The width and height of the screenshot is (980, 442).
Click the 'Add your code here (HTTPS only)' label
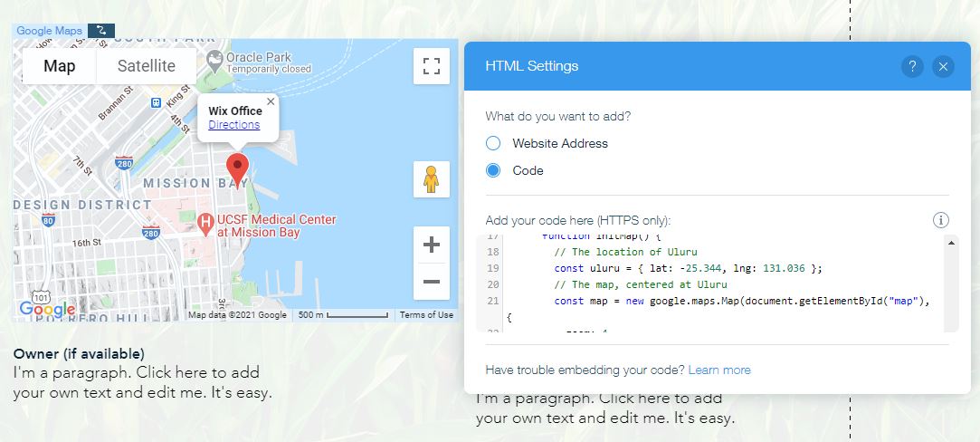(577, 221)
